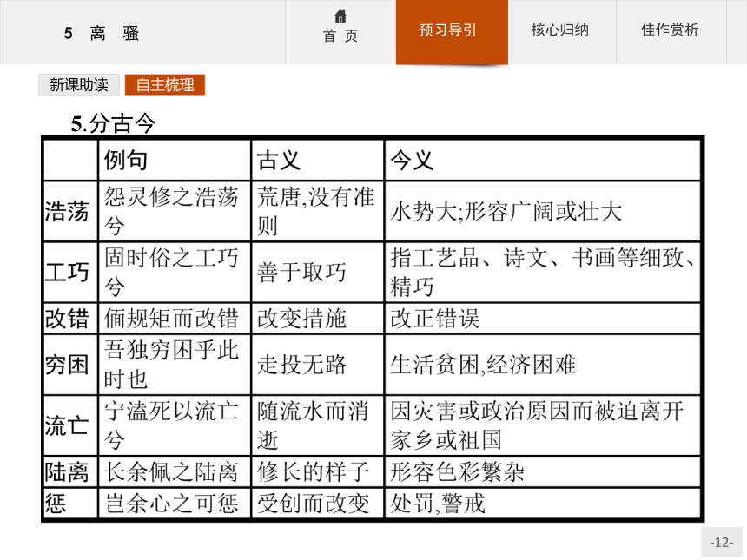Click ancient meaning 随流水而消逝
Viewport: 747px width, 560px height.
click(313, 425)
